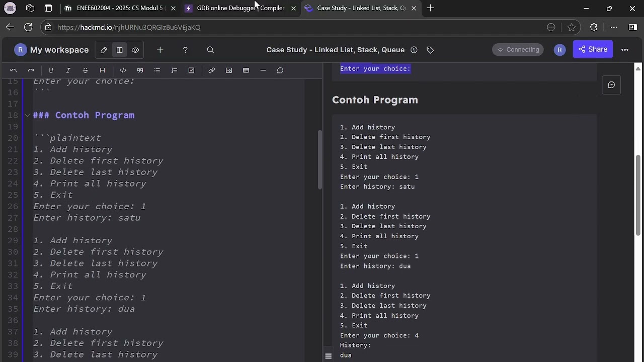This screenshot has height=362, width=644.
Task: Insert a heading
Action: (x=102, y=70)
